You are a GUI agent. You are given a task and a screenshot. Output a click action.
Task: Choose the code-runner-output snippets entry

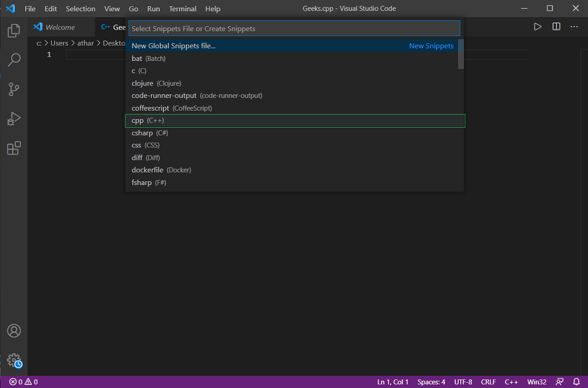pyautogui.click(x=292, y=96)
